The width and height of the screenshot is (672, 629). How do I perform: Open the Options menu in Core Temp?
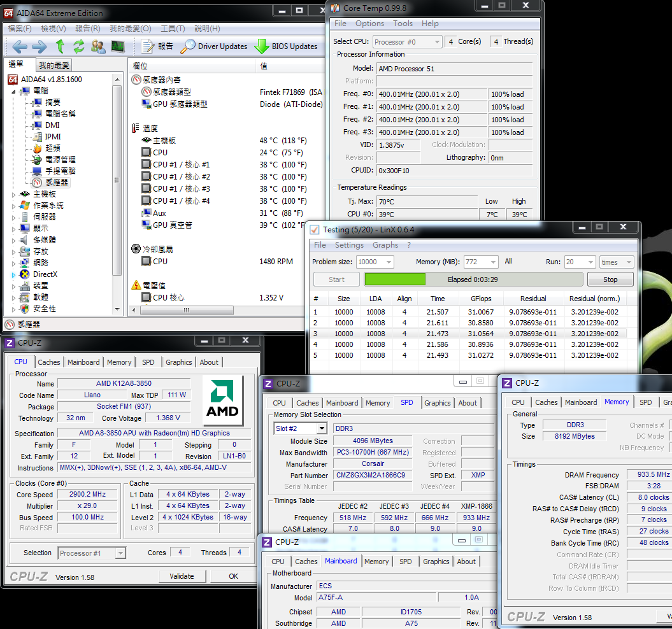[x=369, y=24]
